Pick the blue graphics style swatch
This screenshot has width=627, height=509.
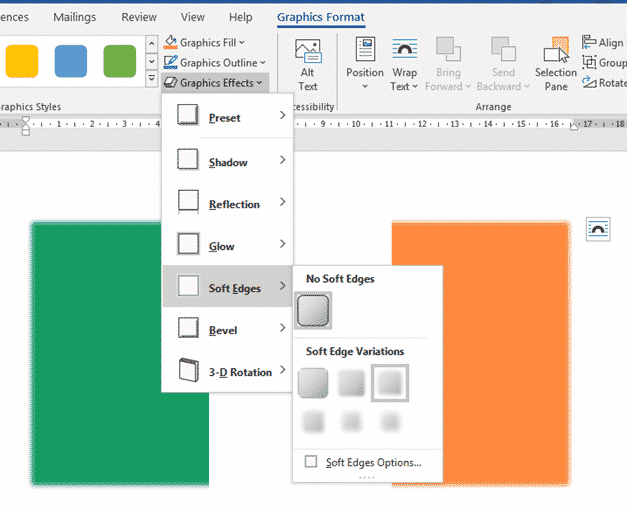(x=71, y=61)
